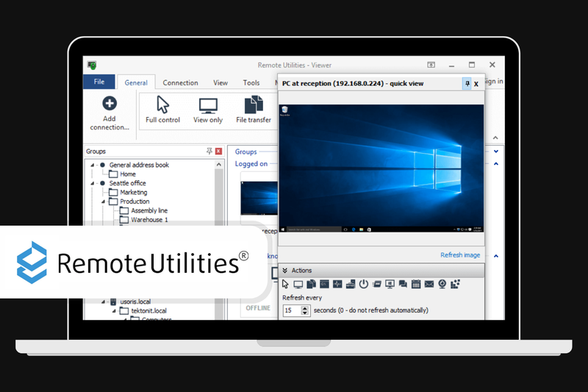588x392 pixels.
Task: Open the Task manager pulse icon
Action: [337, 285]
